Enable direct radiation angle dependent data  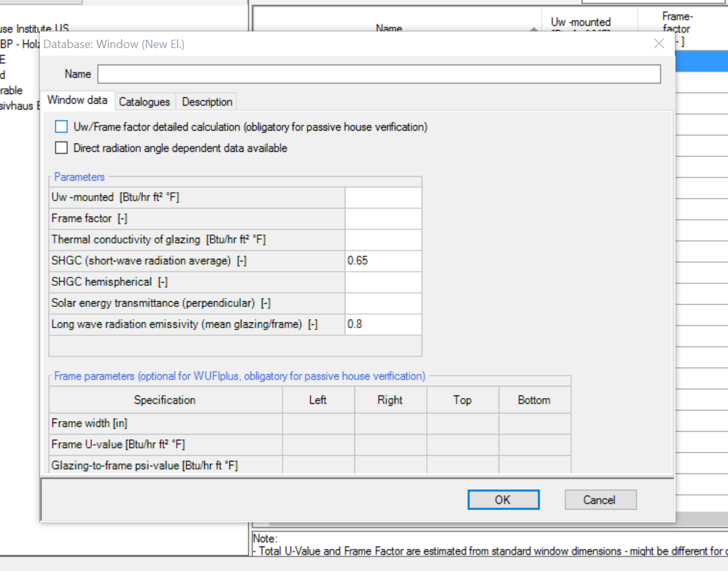(x=61, y=147)
